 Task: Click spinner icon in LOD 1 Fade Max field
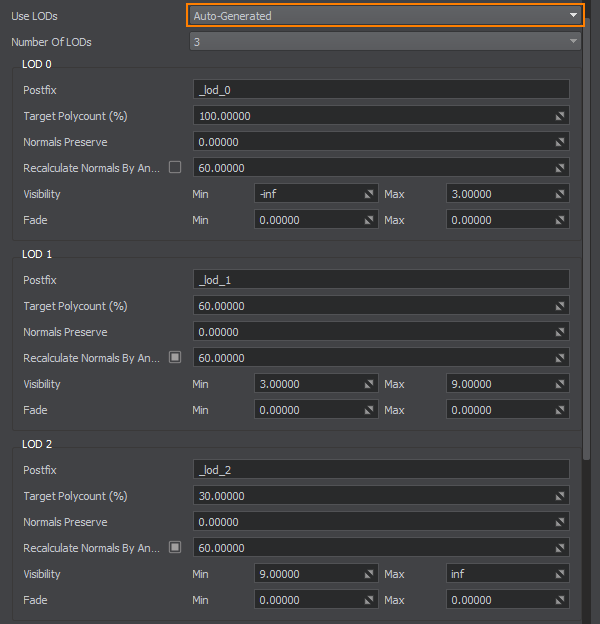[x=561, y=410]
